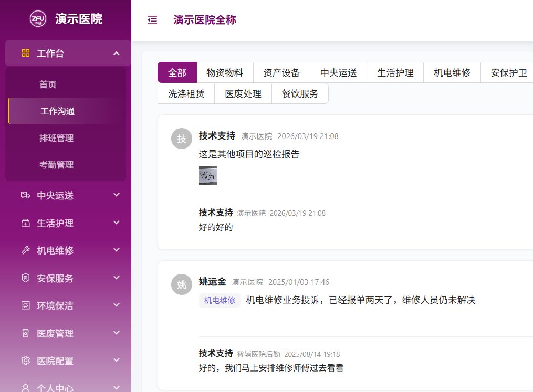
Task: Open 工作沟通 in the sidebar
Action: point(67,111)
